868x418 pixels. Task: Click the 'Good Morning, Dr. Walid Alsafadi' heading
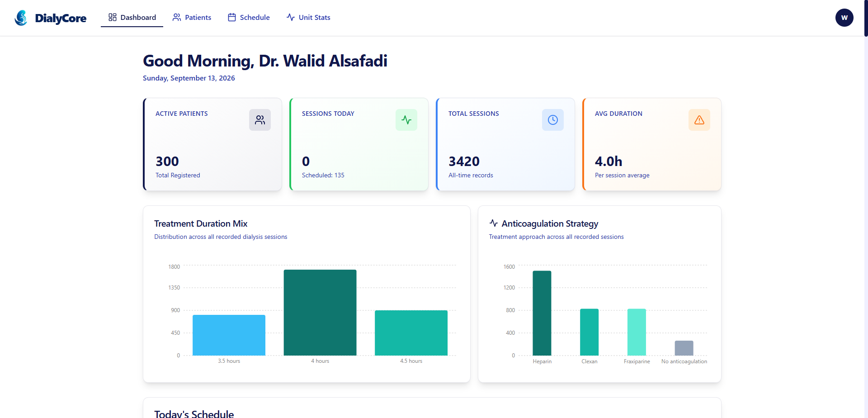point(265,61)
